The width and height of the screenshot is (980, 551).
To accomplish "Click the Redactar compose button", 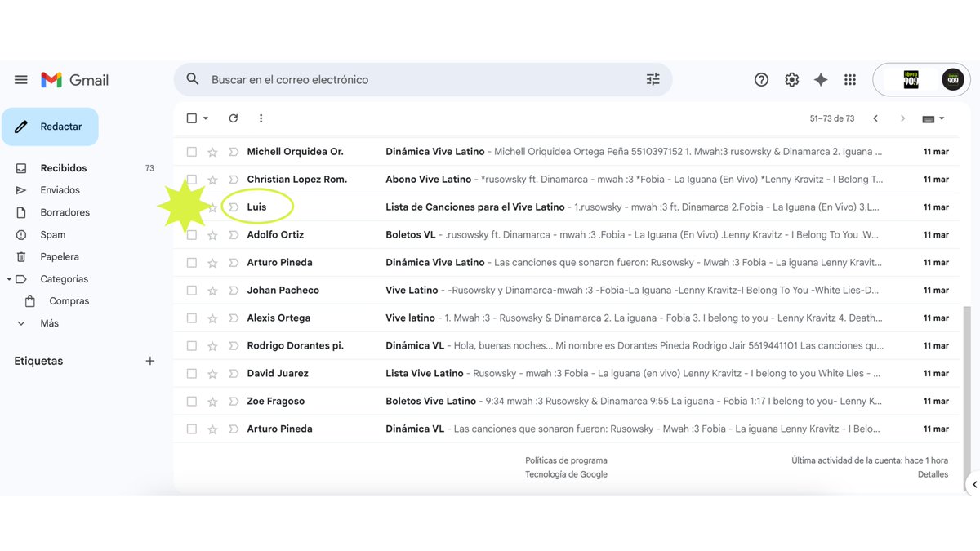I will 50,127.
